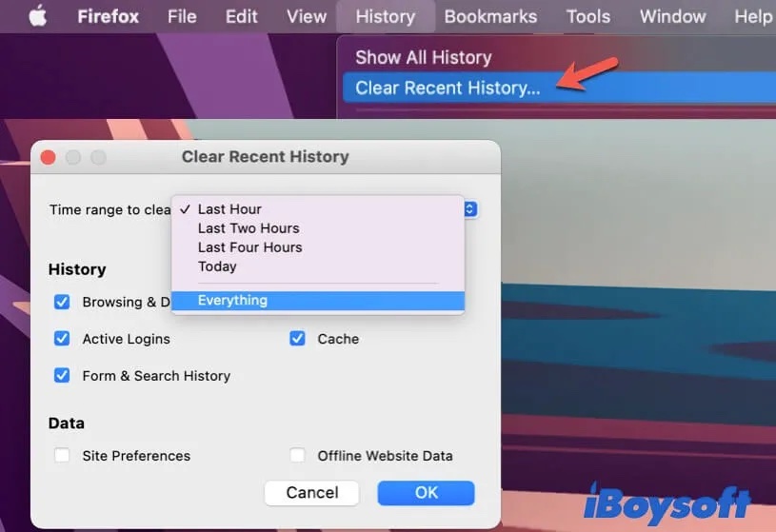
Task: Click the red close window button
Action: tap(49, 157)
